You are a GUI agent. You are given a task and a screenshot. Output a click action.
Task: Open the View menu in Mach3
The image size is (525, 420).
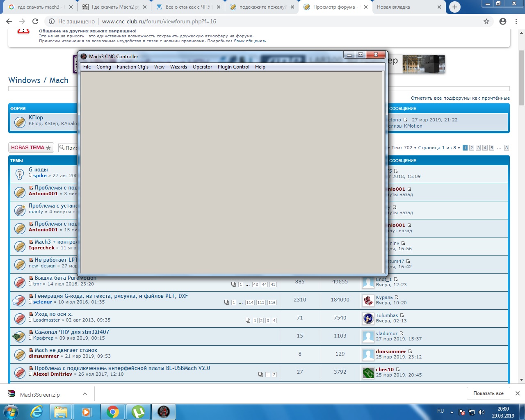(x=159, y=67)
